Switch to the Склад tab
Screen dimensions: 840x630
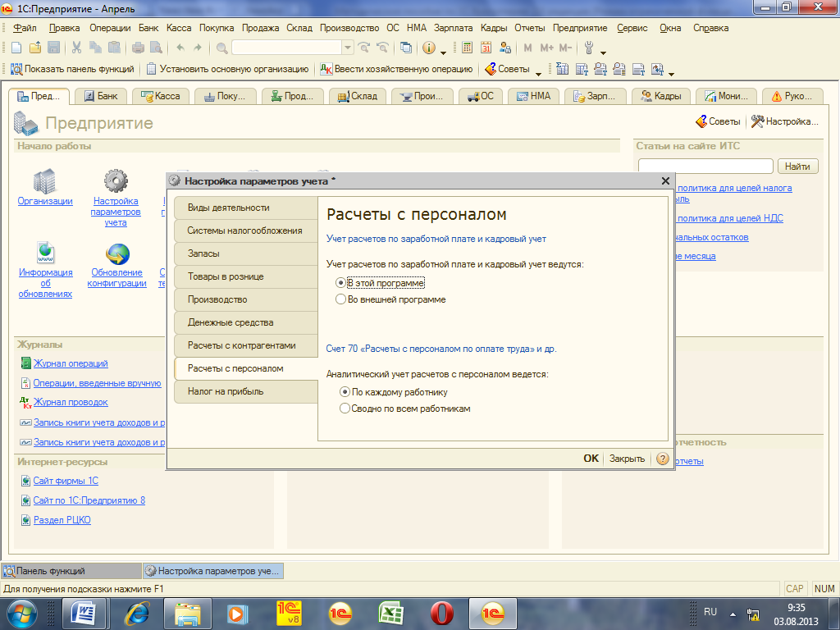358,96
